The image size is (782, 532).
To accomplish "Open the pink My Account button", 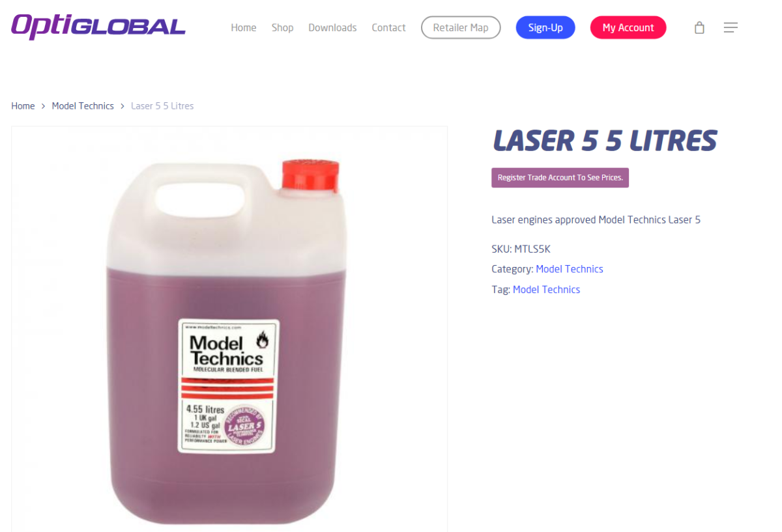I will 628,27.
